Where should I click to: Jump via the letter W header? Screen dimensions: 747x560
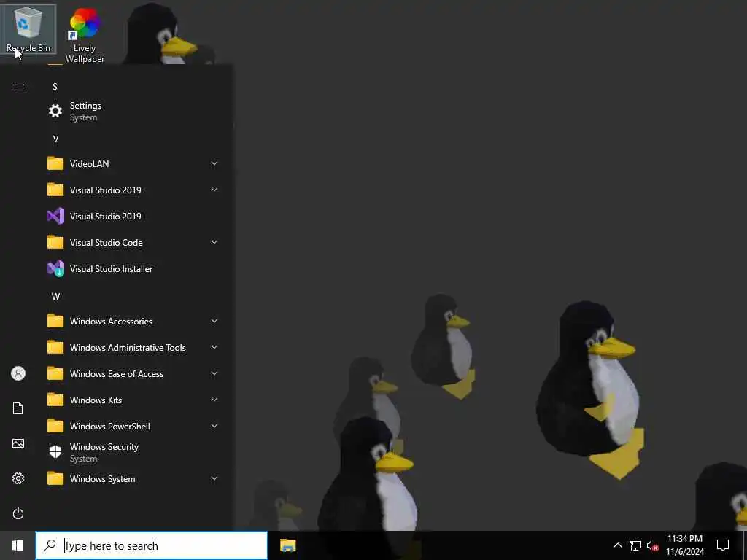[55, 297]
